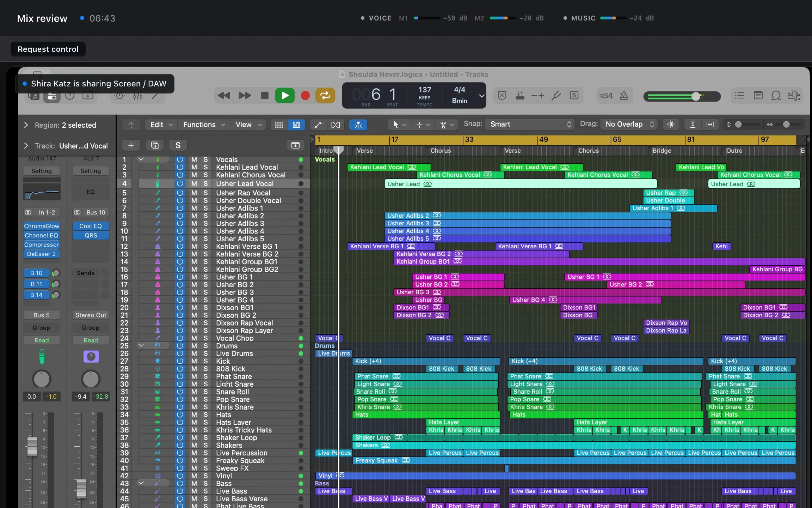The height and width of the screenshot is (508, 812).
Task: Collapse the Vocals track stack
Action: [x=141, y=159]
